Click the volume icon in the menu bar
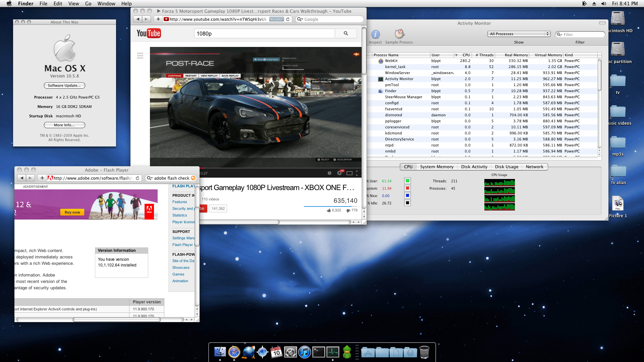This screenshot has width=644, height=362. [x=604, y=4]
